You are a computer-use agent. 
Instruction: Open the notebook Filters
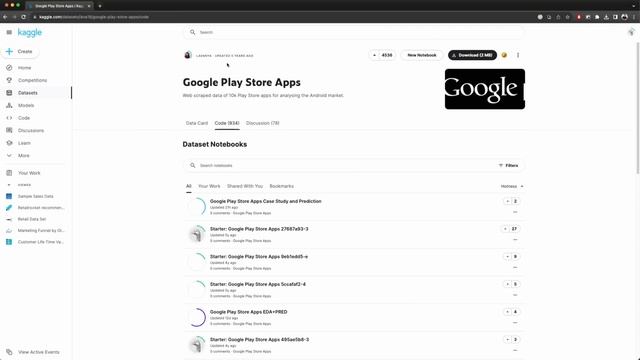click(x=509, y=165)
